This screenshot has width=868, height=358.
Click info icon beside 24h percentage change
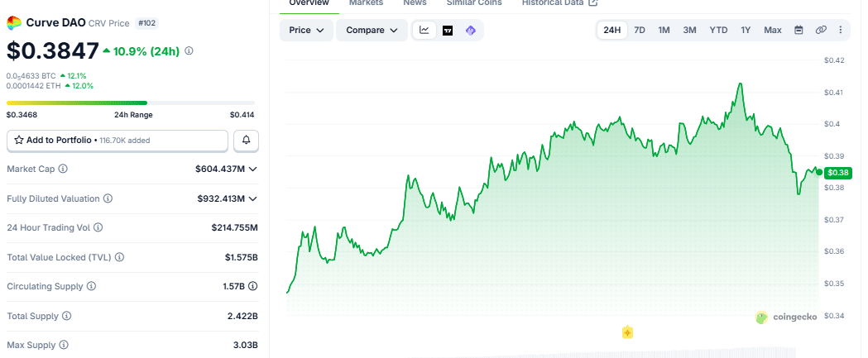point(189,51)
